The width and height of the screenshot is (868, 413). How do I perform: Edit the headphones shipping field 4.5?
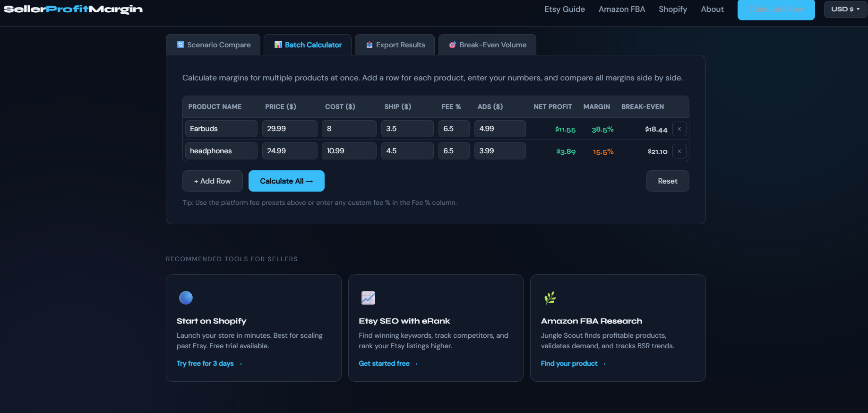407,151
